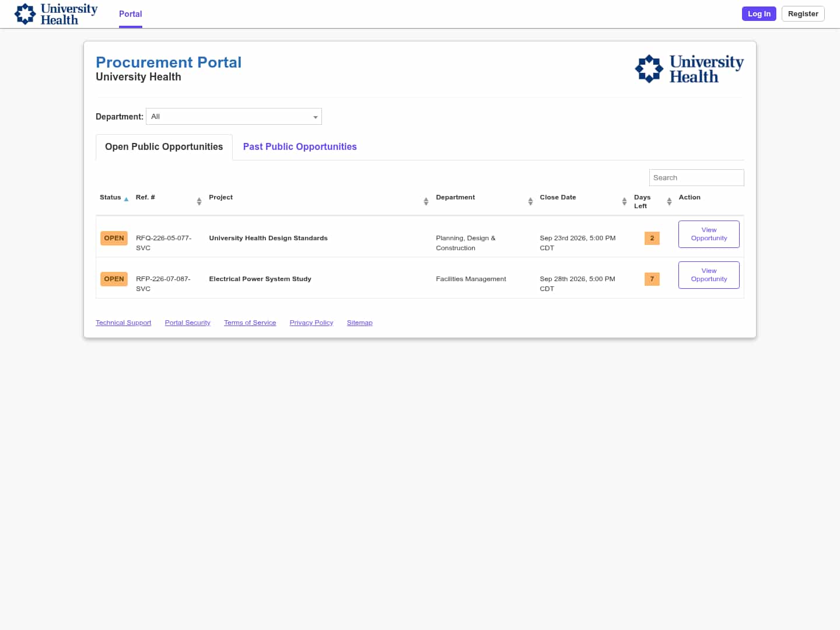Open the Sitemap link

pos(359,323)
